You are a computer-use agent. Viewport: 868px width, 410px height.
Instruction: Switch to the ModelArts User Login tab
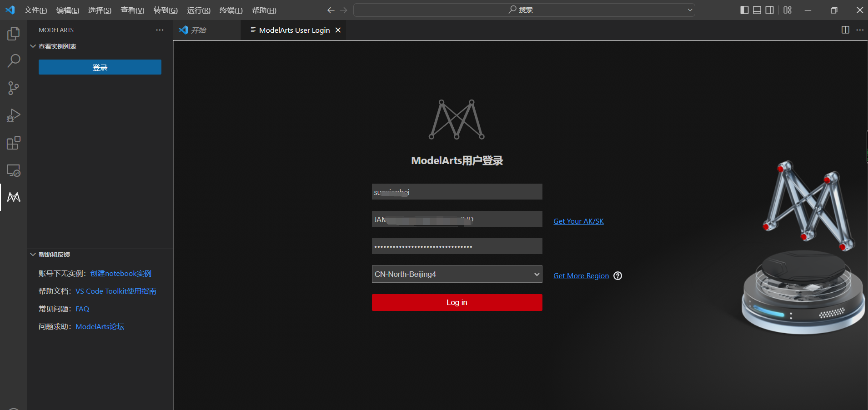click(x=294, y=30)
